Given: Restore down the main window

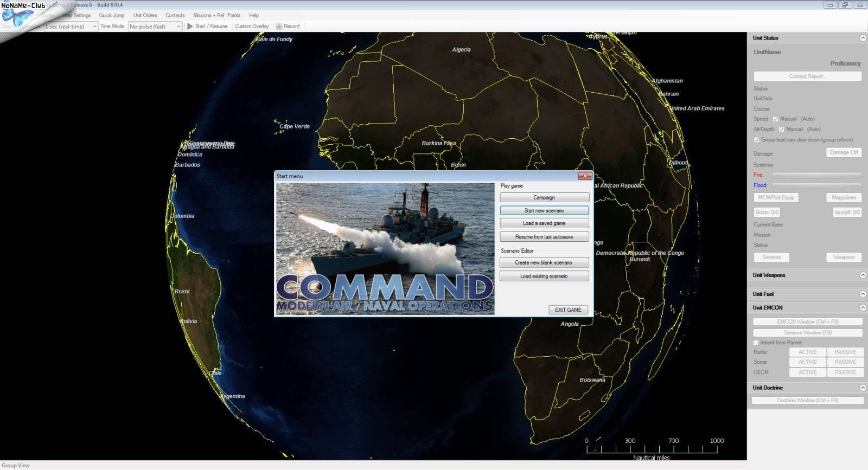Looking at the screenshot, I should point(845,5).
